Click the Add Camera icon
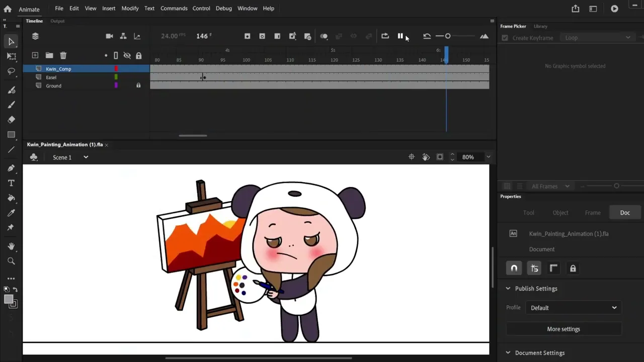 coord(109,36)
